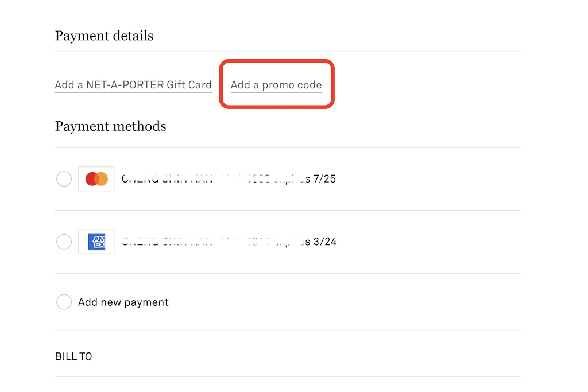Click the card text expiring 7/25

coord(229,178)
